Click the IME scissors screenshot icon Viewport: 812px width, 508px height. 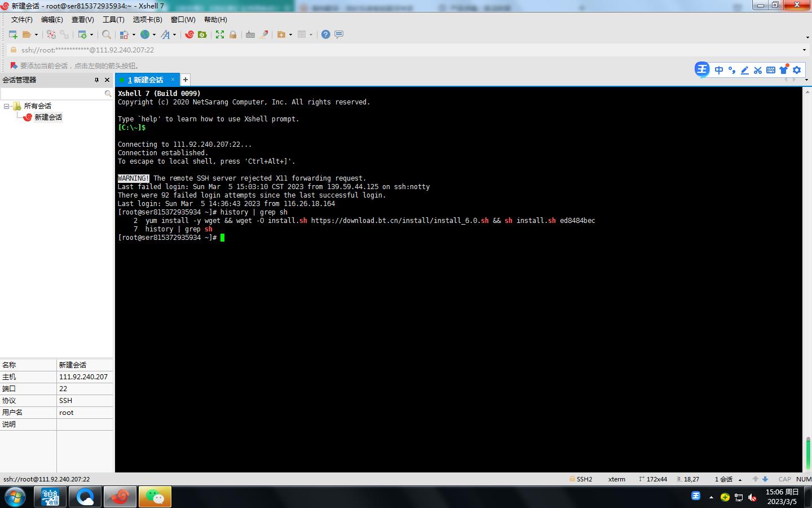click(758, 70)
